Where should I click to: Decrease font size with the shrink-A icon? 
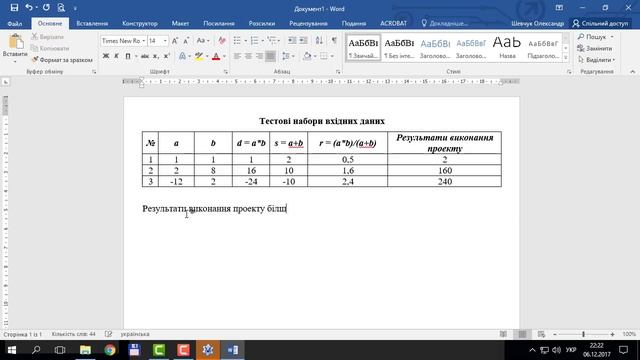pos(186,41)
